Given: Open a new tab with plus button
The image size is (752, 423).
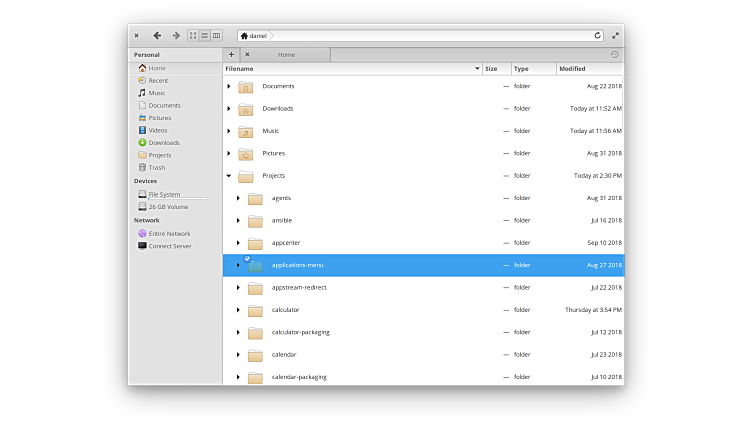Looking at the screenshot, I should [x=231, y=54].
